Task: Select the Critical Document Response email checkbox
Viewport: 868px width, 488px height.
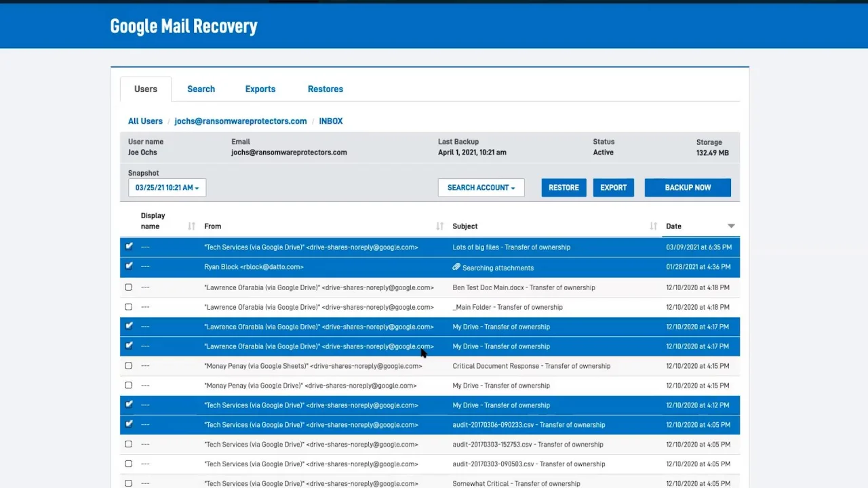Action: pyautogui.click(x=129, y=366)
